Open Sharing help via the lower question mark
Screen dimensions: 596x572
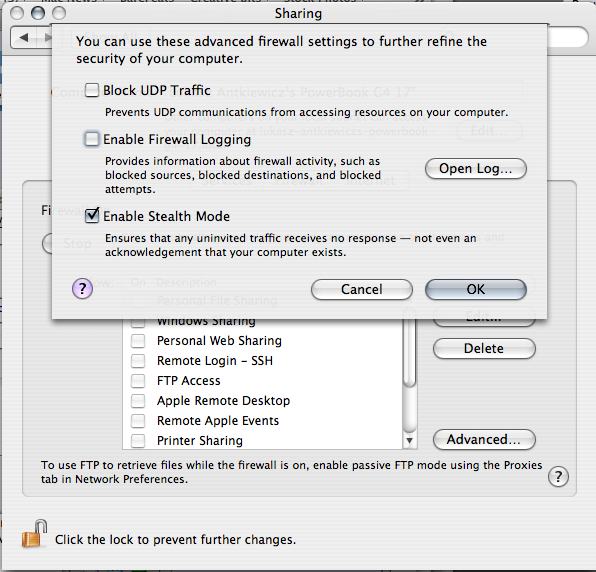(x=558, y=476)
